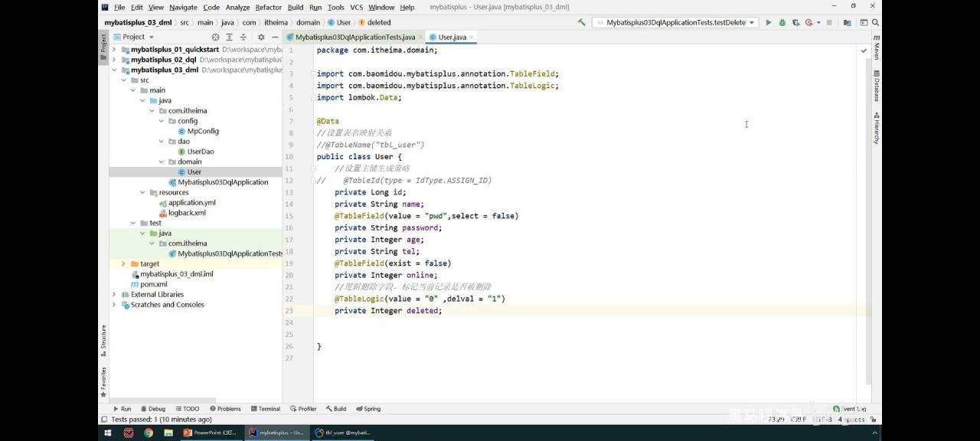Screen dimensions: 980x441
Task: Hide the Project panel with minus icon
Action: coord(275,37)
